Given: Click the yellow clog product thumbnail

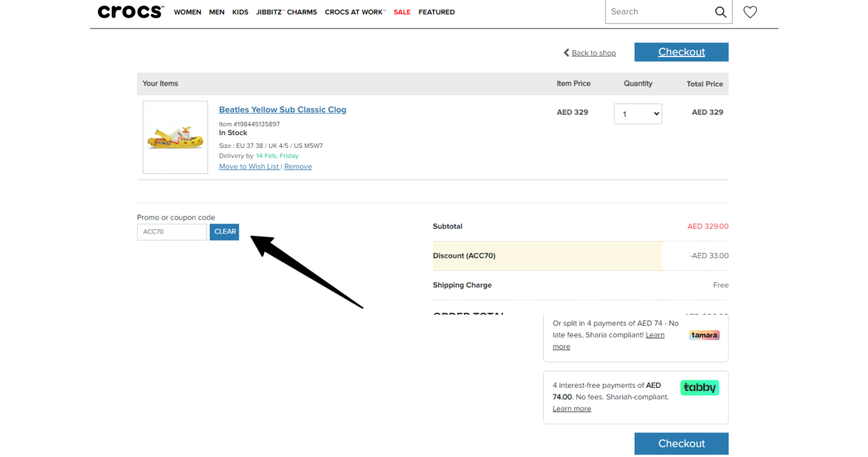Looking at the screenshot, I should pyautogui.click(x=175, y=137).
